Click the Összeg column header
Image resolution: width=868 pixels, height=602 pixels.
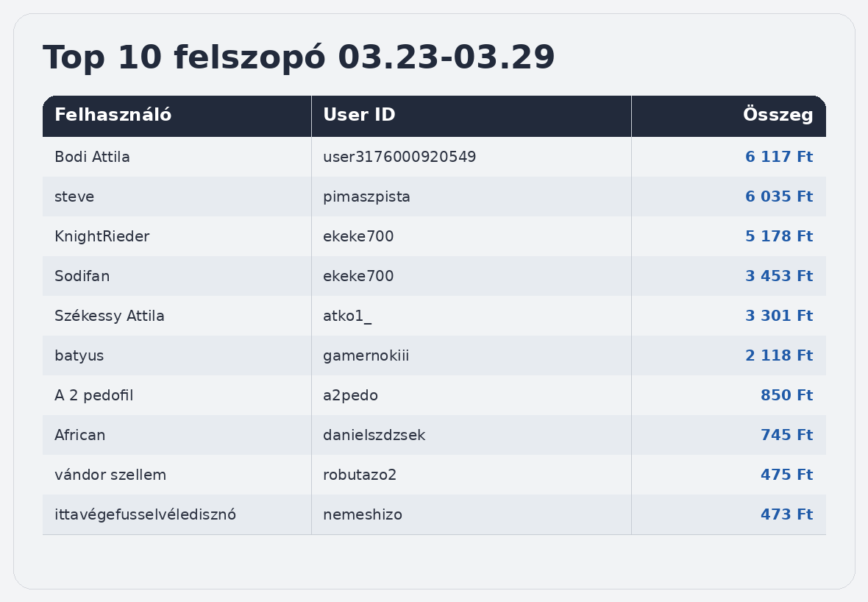pyautogui.click(x=778, y=116)
